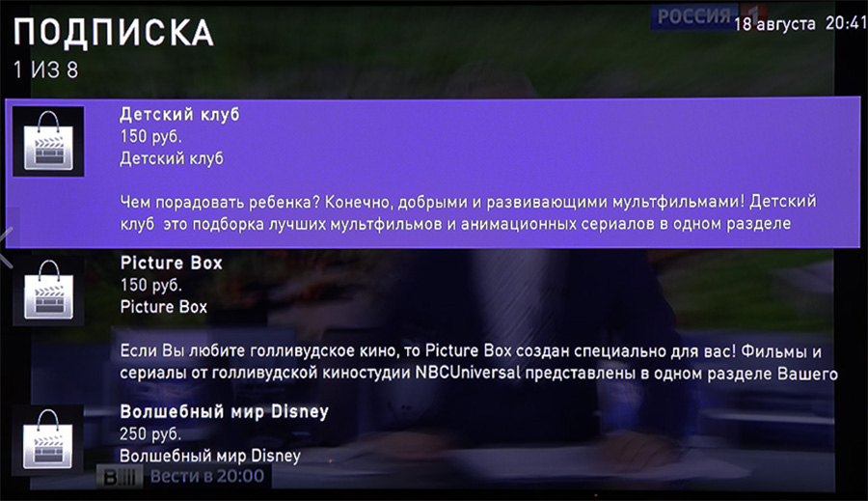Click the Picture Box description mentioning NBCUniversal
This screenshot has width=868, height=501.
(477, 361)
